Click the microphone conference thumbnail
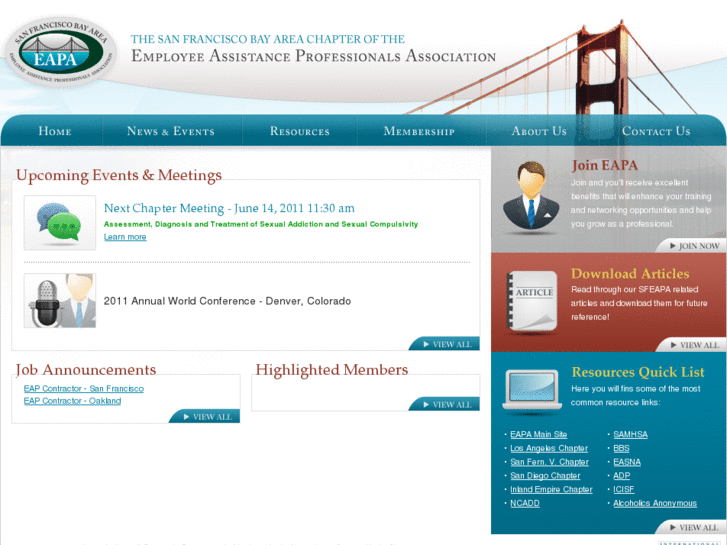The width and height of the screenshot is (727, 545). click(60, 301)
